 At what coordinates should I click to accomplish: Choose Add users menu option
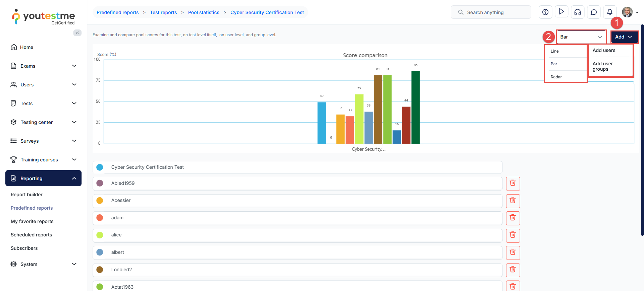[x=604, y=51]
